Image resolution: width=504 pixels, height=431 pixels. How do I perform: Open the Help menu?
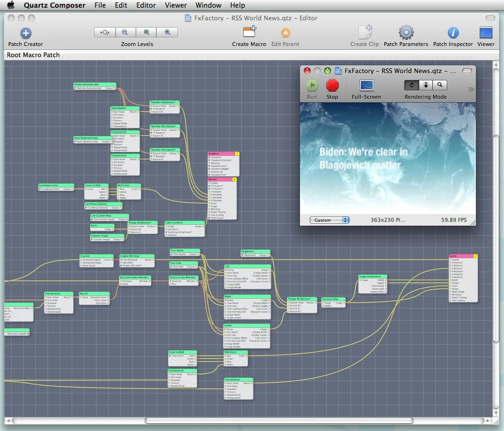point(237,5)
